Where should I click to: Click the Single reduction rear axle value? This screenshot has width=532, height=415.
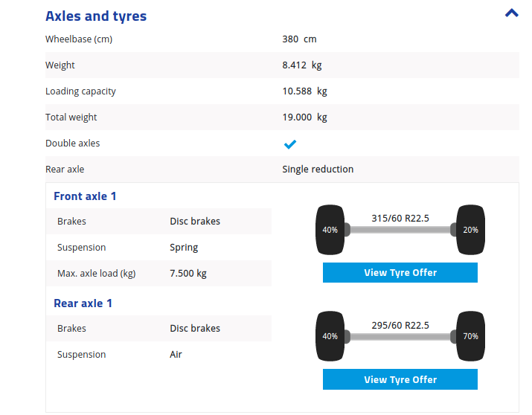click(x=318, y=170)
